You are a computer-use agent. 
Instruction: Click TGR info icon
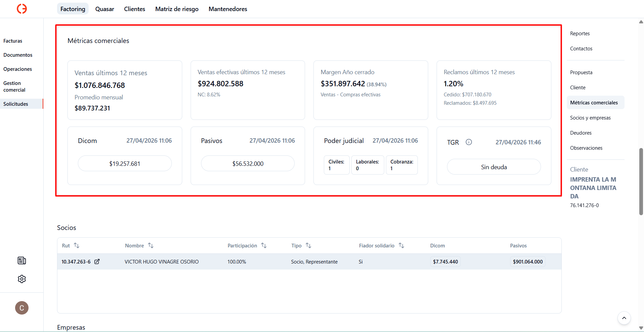point(469,142)
